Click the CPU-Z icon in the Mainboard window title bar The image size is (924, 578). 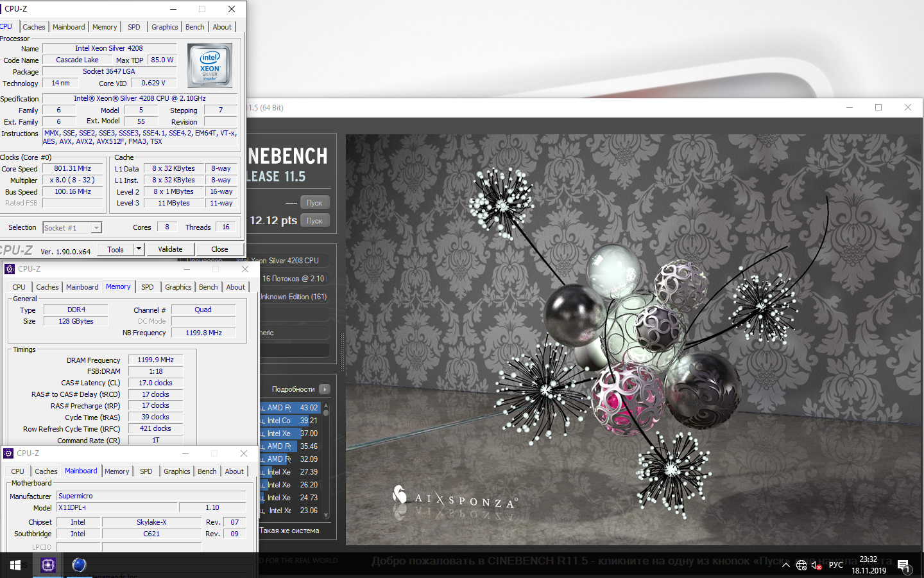click(x=8, y=453)
